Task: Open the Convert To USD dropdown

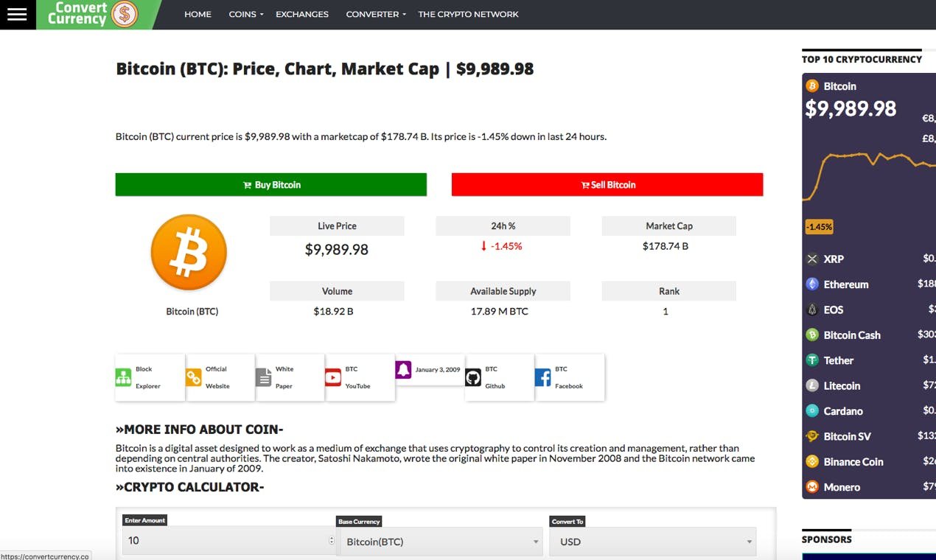Action: (x=653, y=542)
